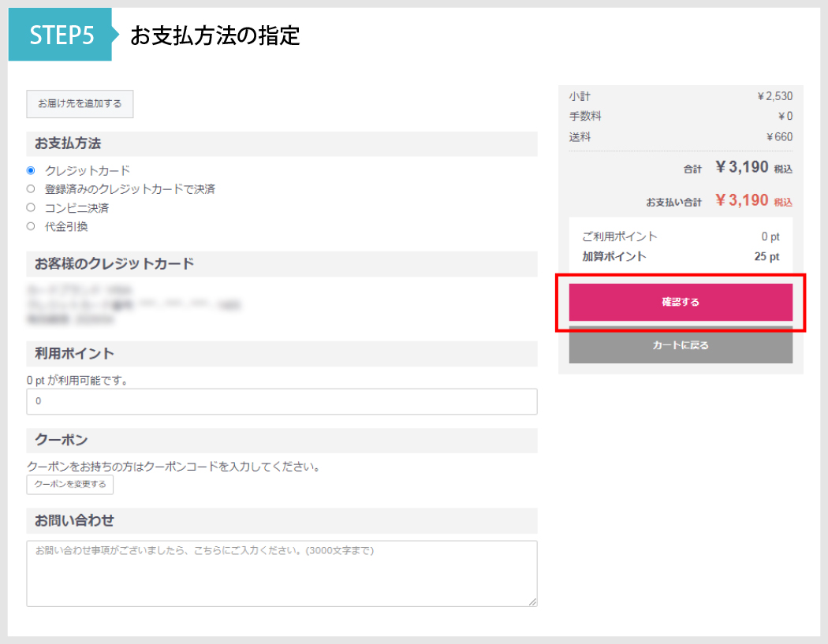The width and height of the screenshot is (828, 644).
Task: Click the gray カートに戻る button
Action: 680,345
